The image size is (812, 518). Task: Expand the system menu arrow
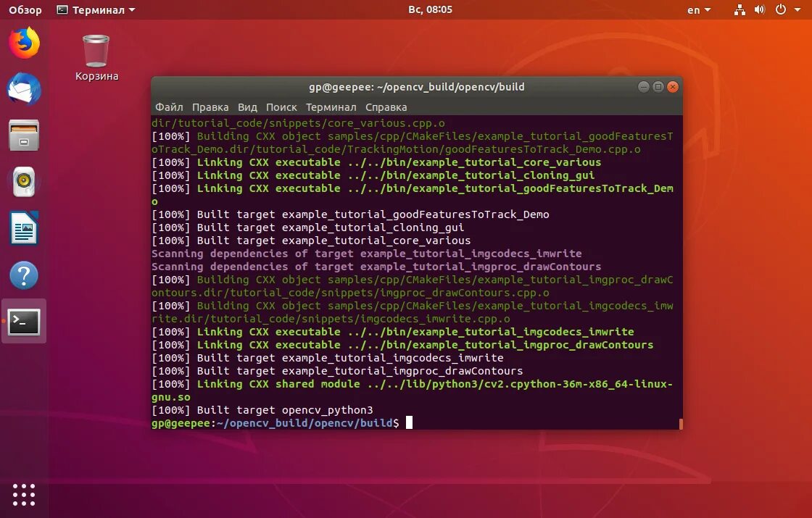[797, 10]
